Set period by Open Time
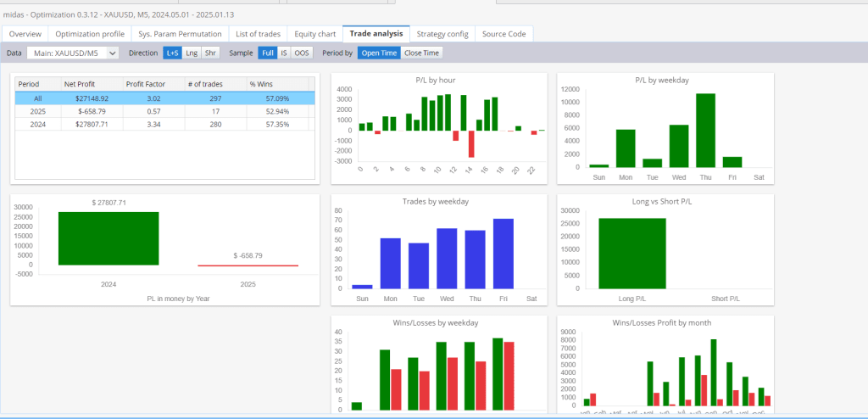Viewport: 868px width, 419px height. (379, 53)
